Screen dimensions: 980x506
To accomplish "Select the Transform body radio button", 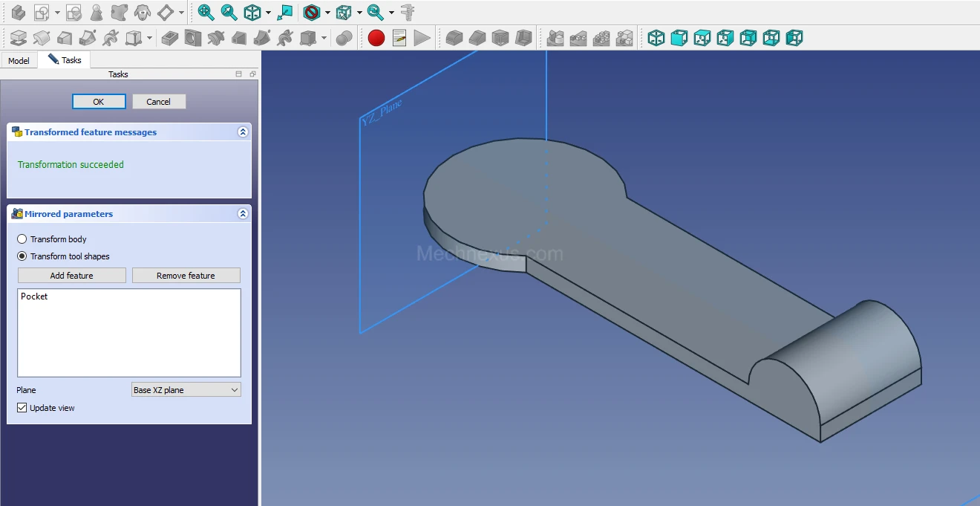I will 22,239.
